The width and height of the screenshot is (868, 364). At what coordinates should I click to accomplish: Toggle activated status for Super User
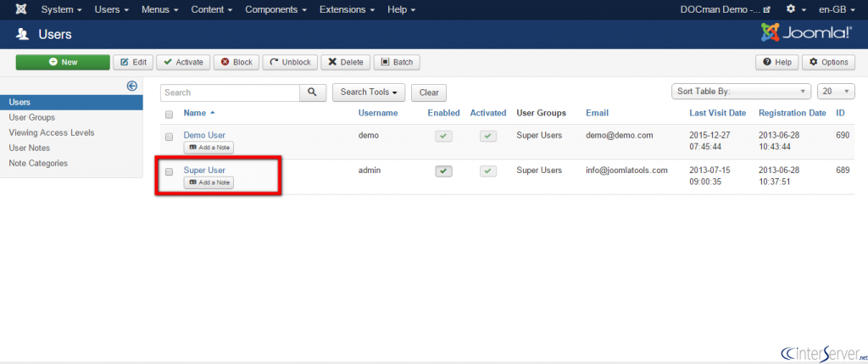(x=487, y=171)
